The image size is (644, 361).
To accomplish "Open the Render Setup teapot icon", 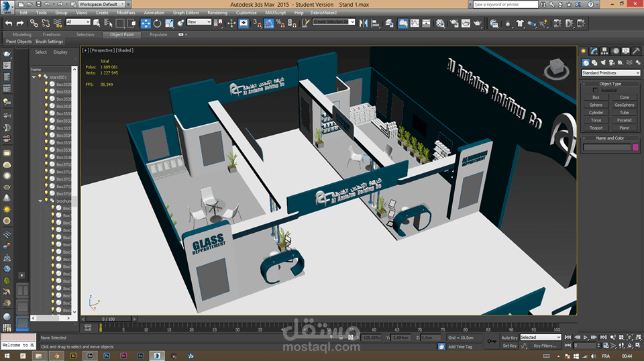I will [x=454, y=23].
